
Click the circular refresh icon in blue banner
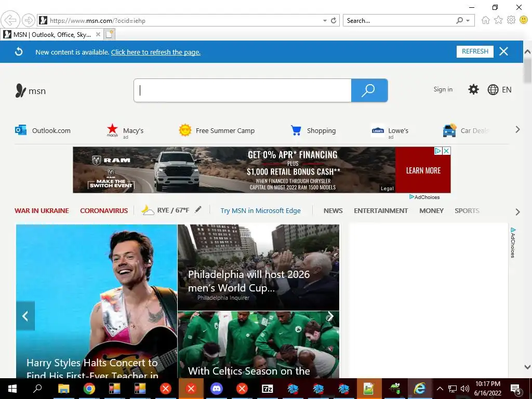pos(19,52)
